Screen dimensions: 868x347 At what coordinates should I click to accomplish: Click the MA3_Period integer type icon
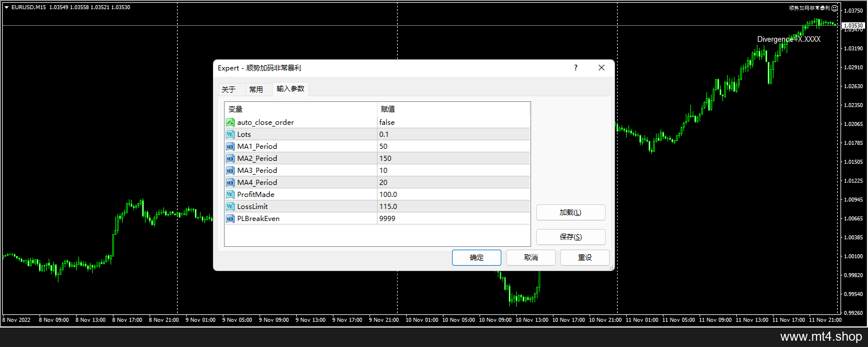[x=230, y=170]
